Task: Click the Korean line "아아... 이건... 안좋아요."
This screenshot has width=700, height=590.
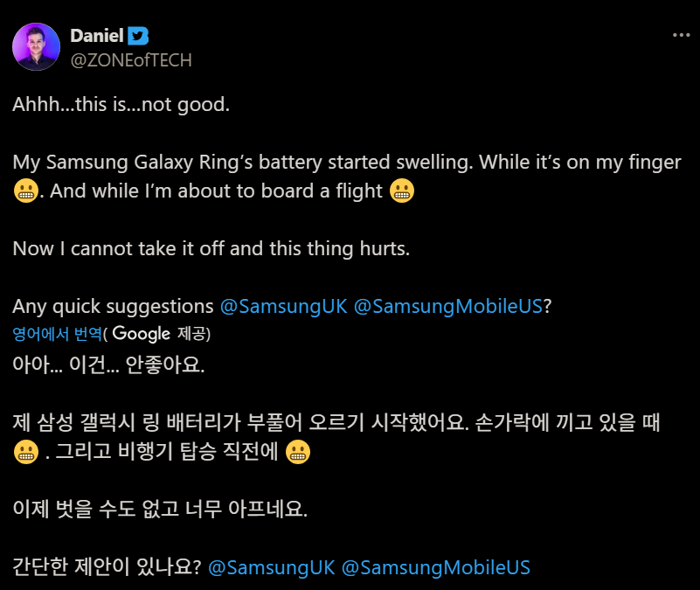Action: click(108, 364)
